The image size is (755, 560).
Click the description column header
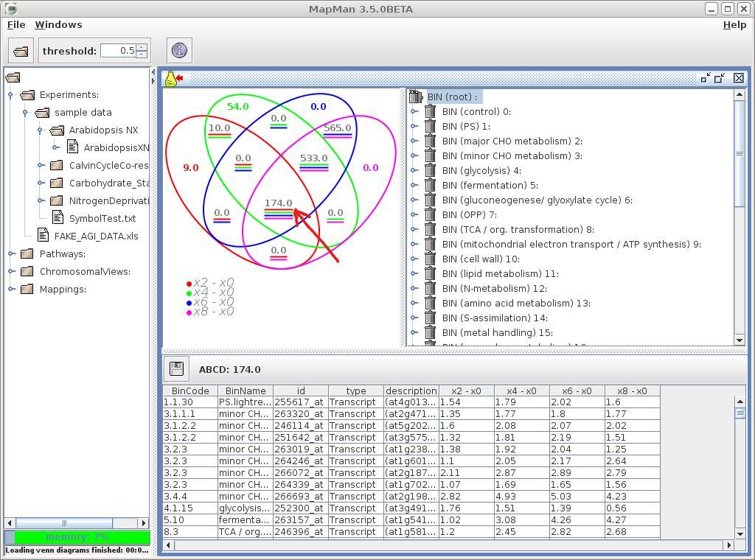[411, 391]
